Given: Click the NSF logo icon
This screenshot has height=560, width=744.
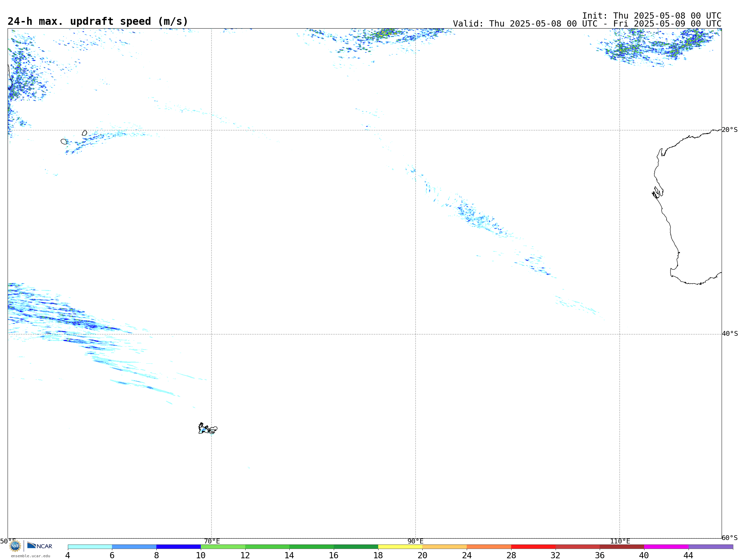Looking at the screenshot, I should point(15,546).
